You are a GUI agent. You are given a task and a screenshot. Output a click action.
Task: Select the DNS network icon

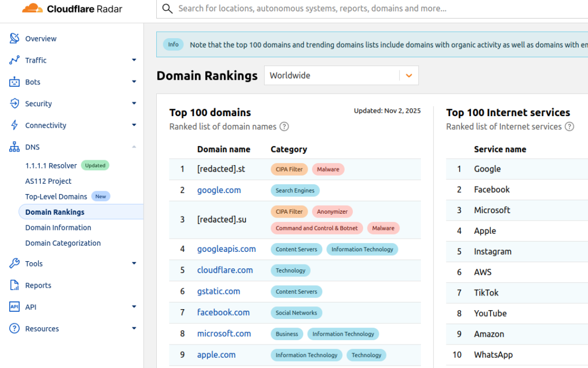click(x=15, y=147)
